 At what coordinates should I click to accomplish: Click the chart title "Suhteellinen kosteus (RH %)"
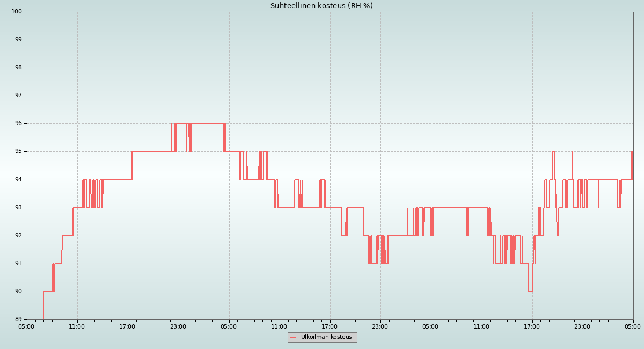pyautogui.click(x=321, y=6)
